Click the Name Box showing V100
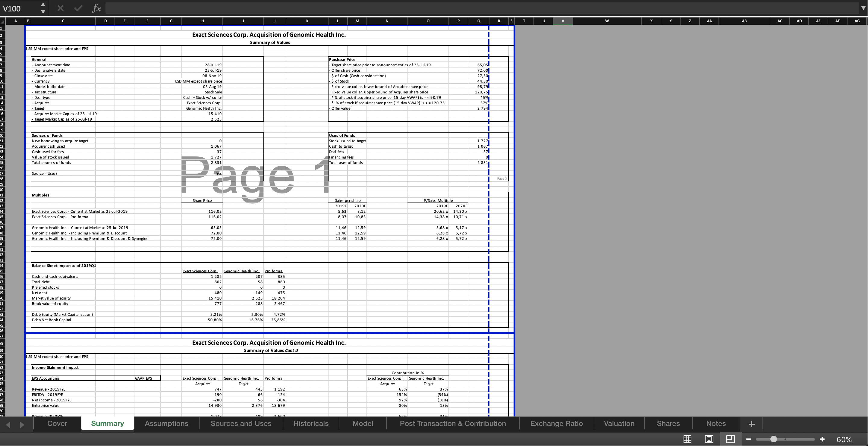The image size is (868, 446). tap(20, 8)
